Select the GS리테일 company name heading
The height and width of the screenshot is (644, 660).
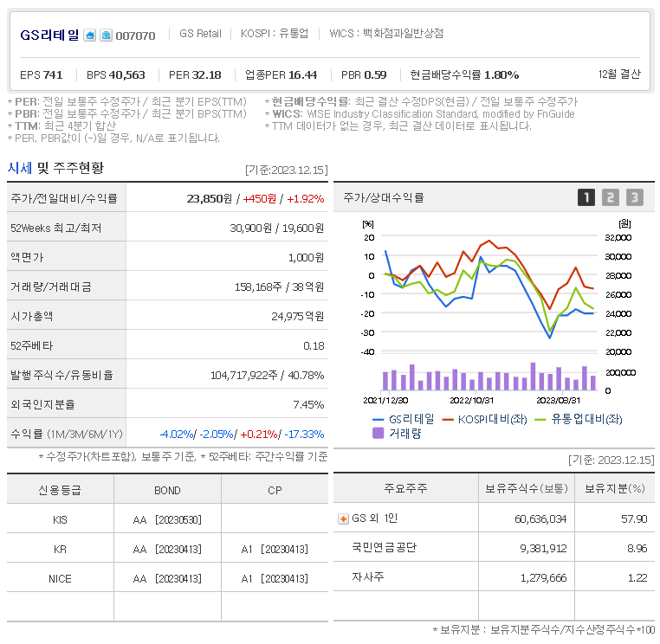(x=49, y=35)
